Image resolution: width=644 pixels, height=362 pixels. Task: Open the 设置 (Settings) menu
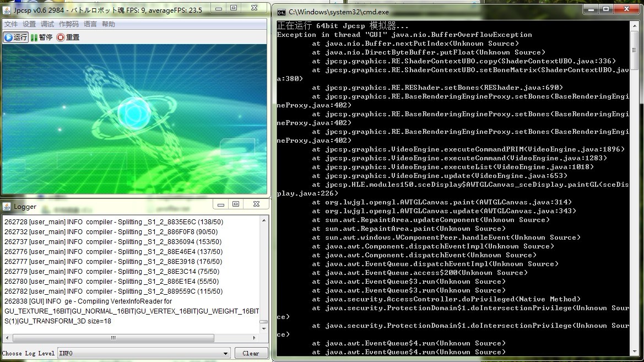pyautogui.click(x=29, y=24)
